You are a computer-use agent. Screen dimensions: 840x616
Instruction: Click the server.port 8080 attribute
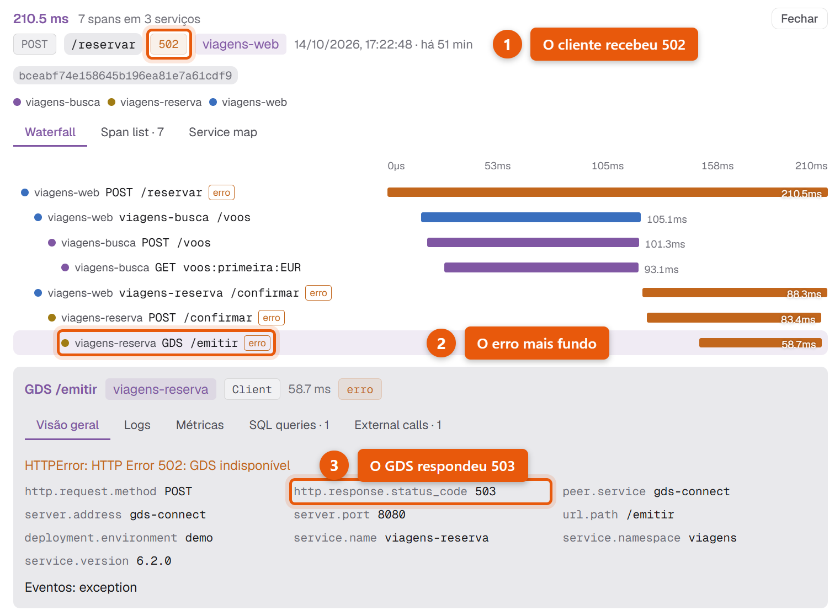[x=349, y=515]
